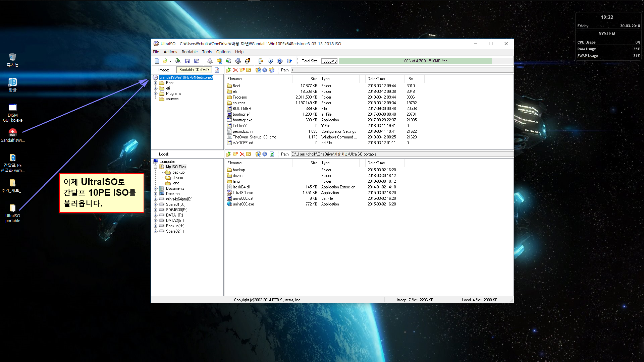The image size is (644, 362).
Task: Select DISM GUI_ko.exe desktop icon
Action: coord(13,113)
